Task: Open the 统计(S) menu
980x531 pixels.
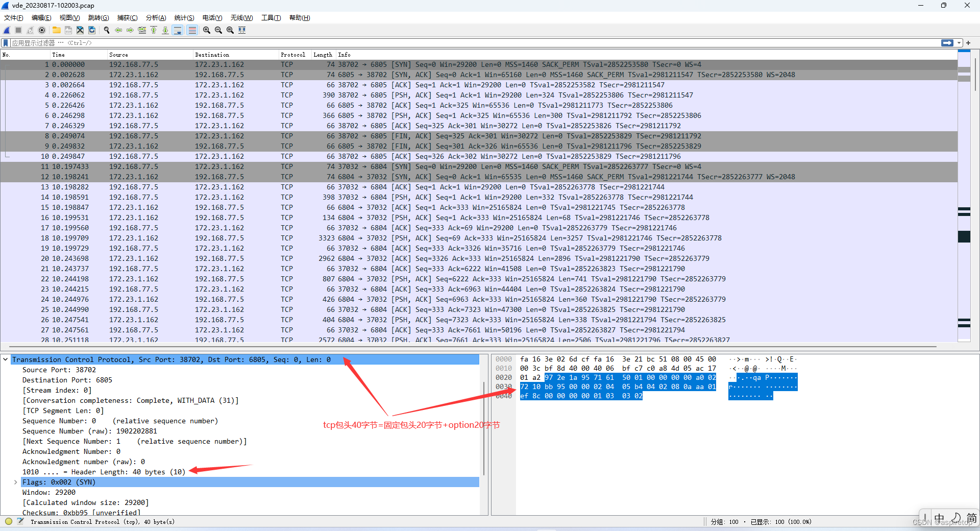Action: [184, 18]
